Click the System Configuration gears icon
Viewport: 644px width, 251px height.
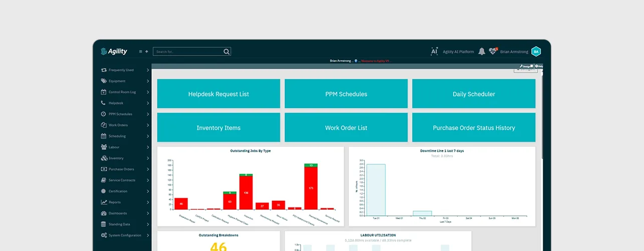104,235
